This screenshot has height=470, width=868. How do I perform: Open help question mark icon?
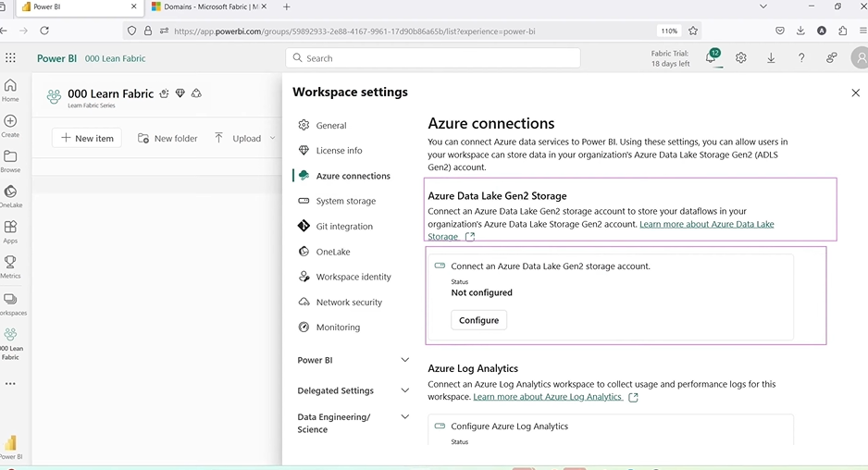click(x=801, y=58)
